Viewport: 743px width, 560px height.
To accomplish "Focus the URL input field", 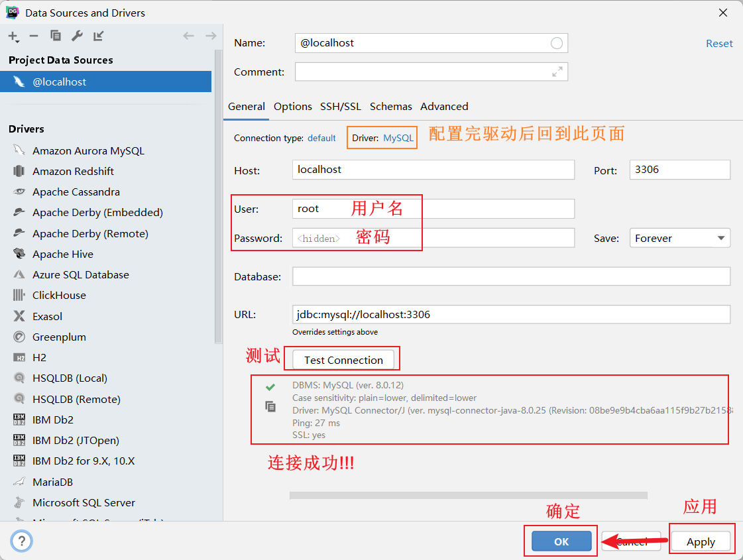I will point(511,314).
